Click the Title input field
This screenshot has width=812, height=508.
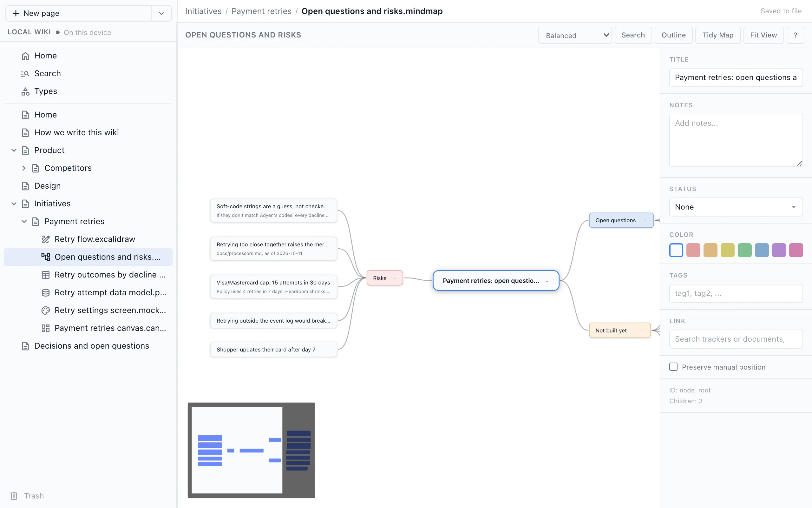(736, 77)
